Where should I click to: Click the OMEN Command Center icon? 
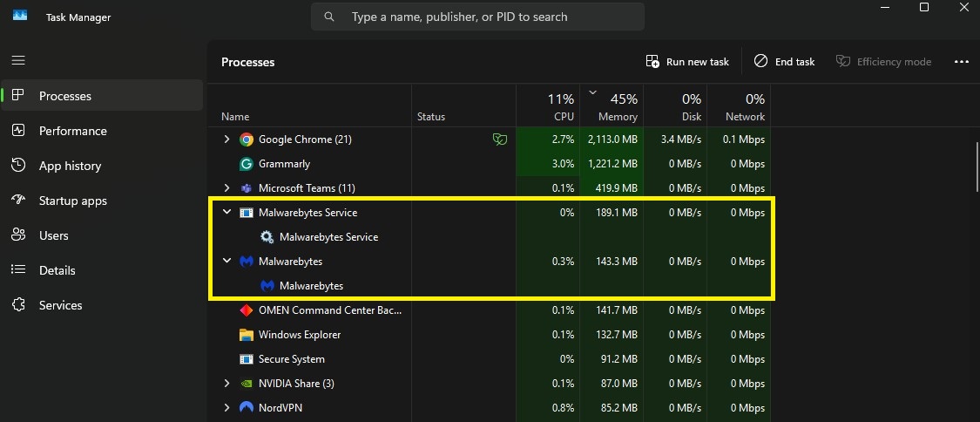(x=247, y=310)
